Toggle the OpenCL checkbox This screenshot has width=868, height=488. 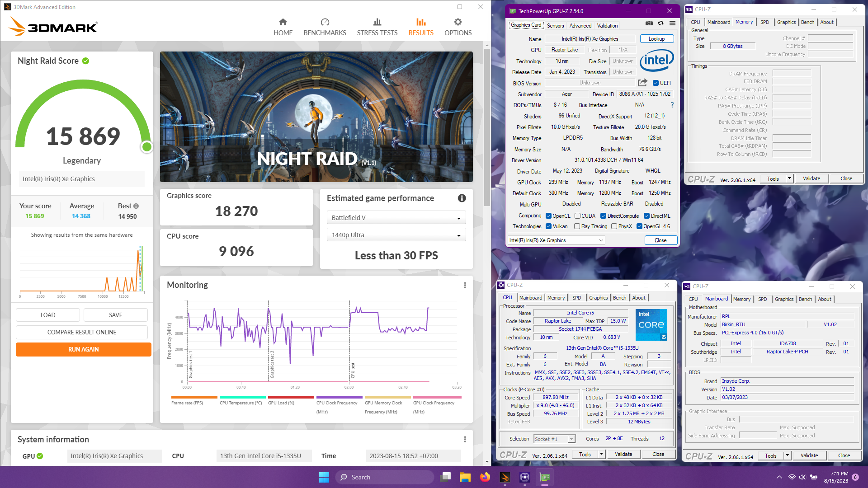coord(548,216)
